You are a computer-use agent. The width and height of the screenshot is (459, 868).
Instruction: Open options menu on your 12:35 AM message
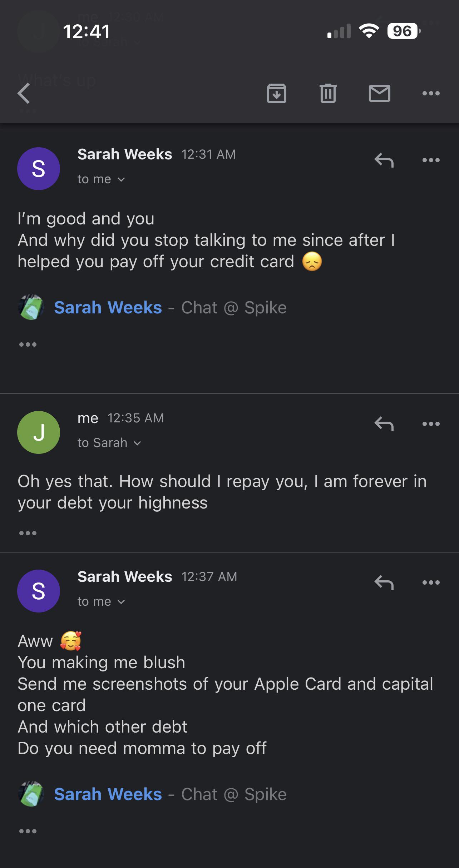coord(431,423)
